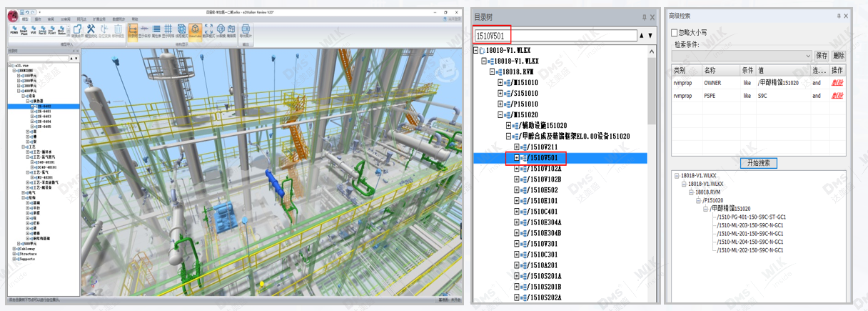Click the 开始搜索 button

coord(758,162)
